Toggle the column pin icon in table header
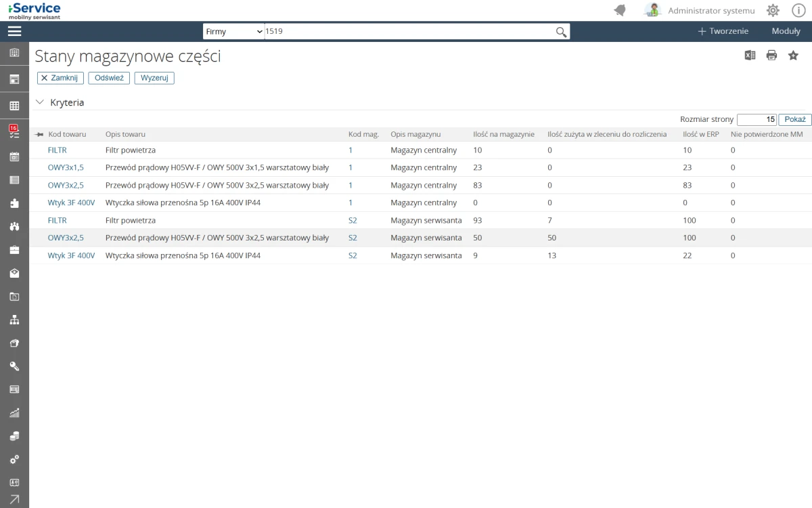Screen dimensions: 812x508 tap(39, 135)
